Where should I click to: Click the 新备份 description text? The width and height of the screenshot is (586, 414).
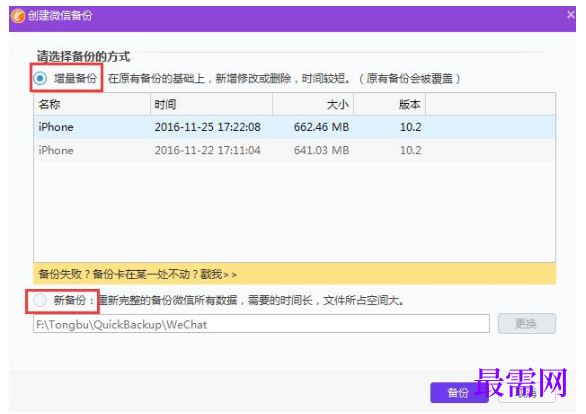tap(252, 300)
